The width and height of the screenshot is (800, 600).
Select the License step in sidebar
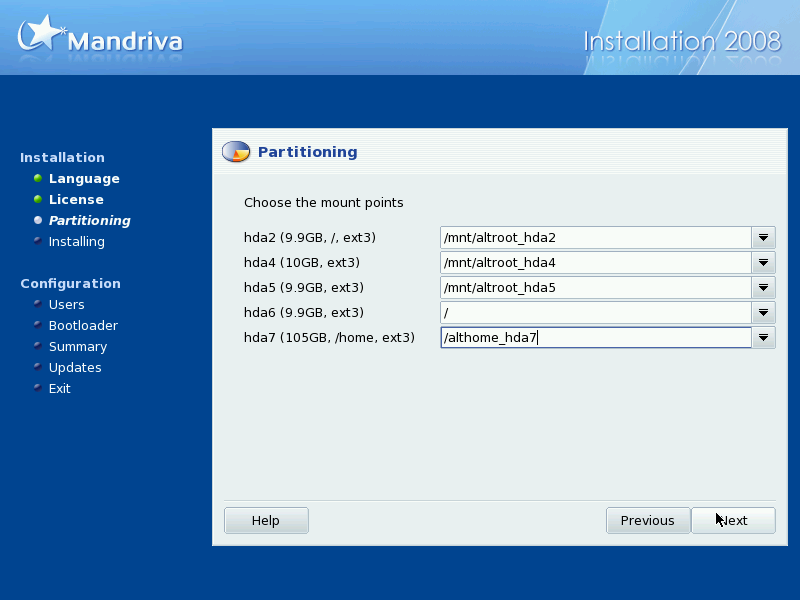[76, 199]
